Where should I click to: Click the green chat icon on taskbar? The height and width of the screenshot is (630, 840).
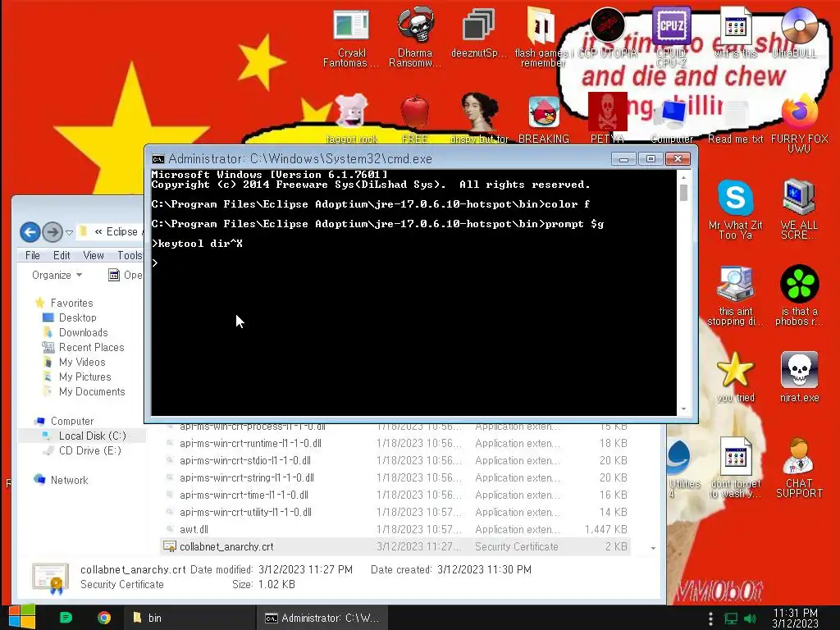66,618
